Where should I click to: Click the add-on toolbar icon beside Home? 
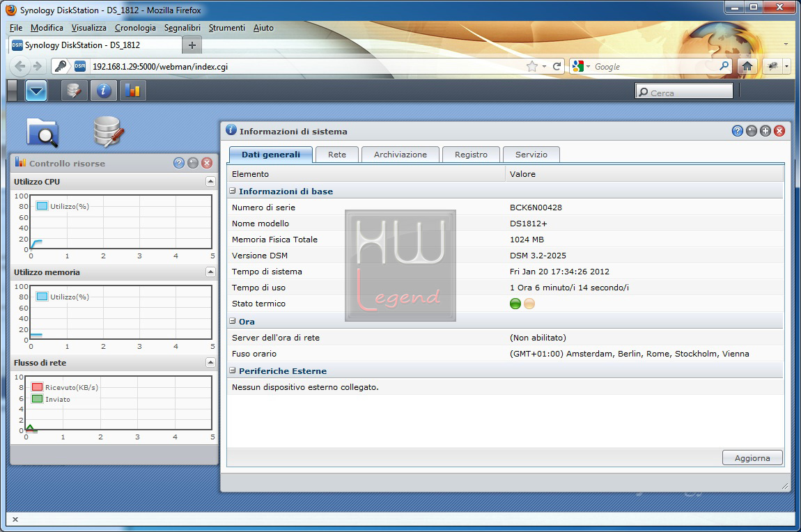click(772, 66)
